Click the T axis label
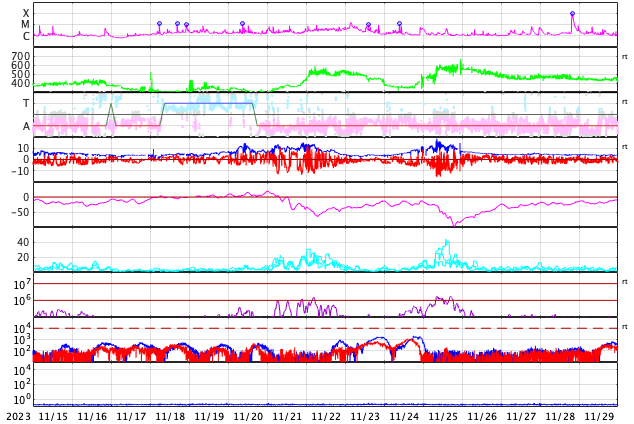This screenshot has height=424, width=634. pos(26,103)
